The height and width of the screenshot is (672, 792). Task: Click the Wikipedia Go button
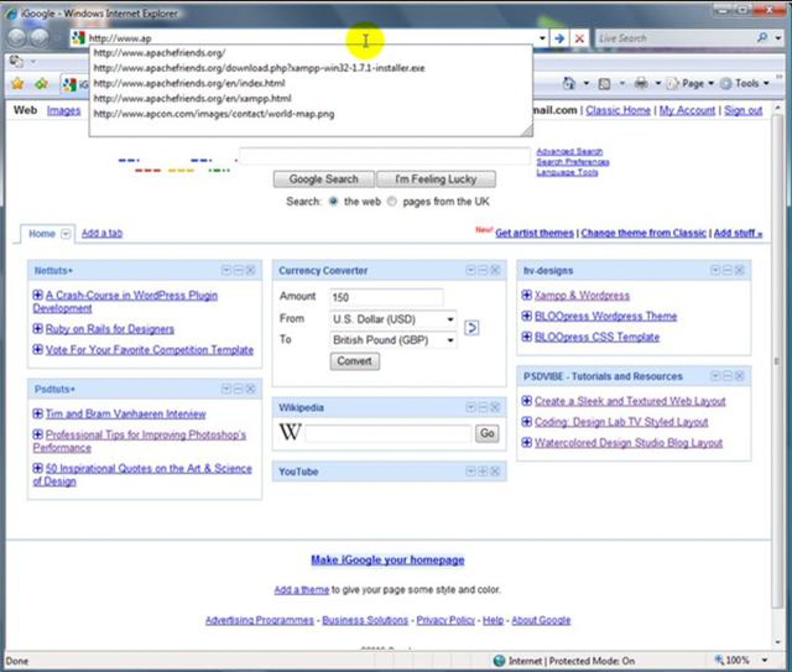487,433
